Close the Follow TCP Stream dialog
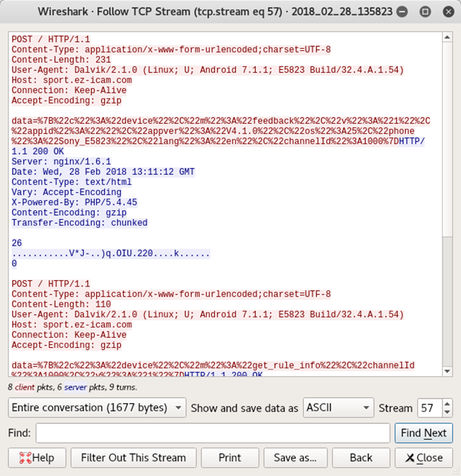This screenshot has height=476, width=461. pos(424,457)
